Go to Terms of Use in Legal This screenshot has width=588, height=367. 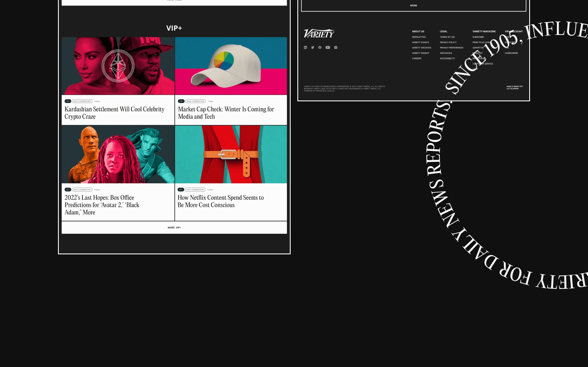(x=447, y=37)
